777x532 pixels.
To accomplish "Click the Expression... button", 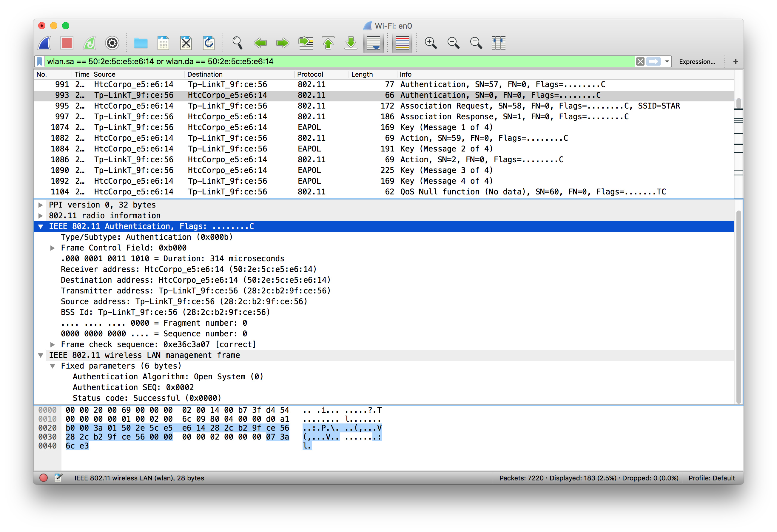I will [x=696, y=61].
